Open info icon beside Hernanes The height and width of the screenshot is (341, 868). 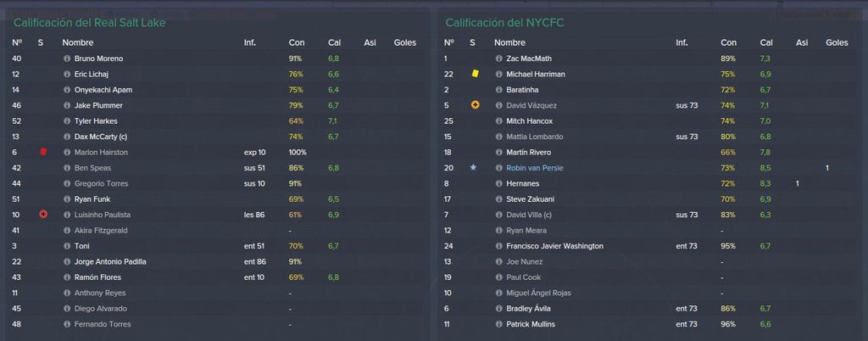pos(498,183)
